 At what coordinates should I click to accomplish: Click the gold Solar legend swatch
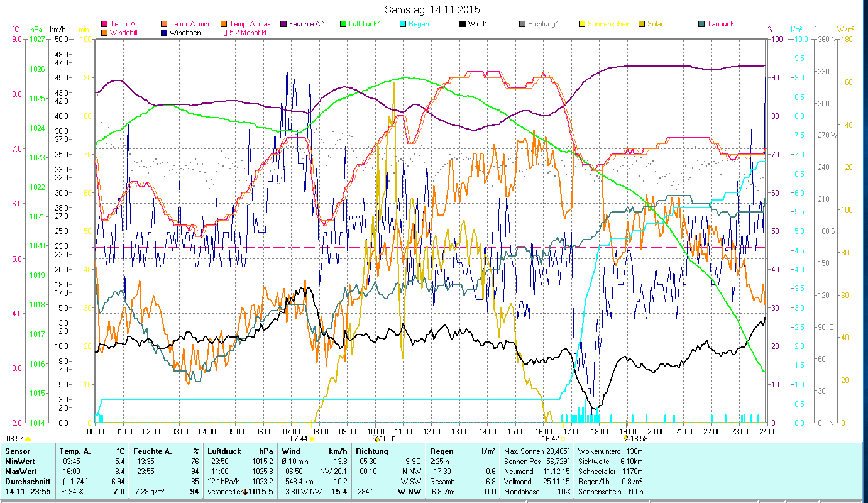(x=642, y=25)
